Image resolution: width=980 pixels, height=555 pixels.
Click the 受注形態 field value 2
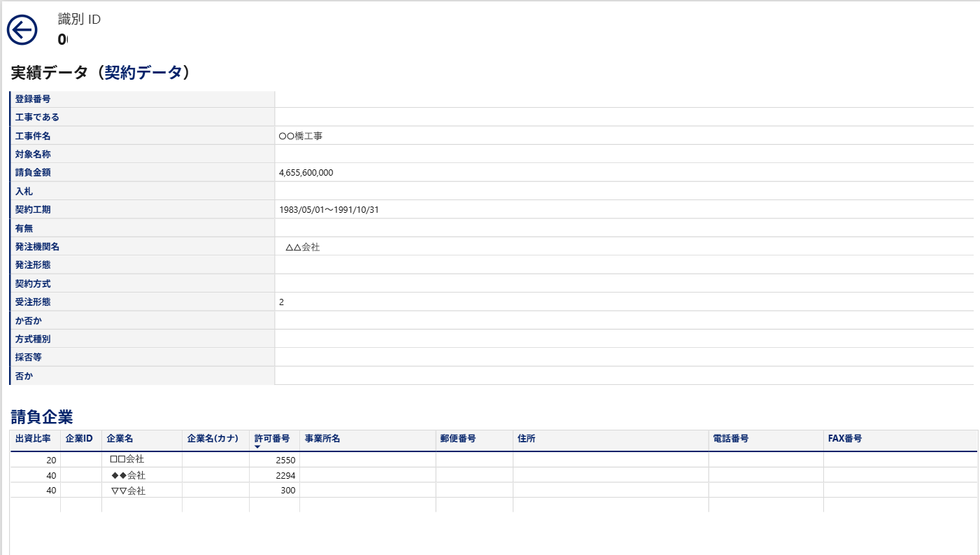[x=281, y=302]
